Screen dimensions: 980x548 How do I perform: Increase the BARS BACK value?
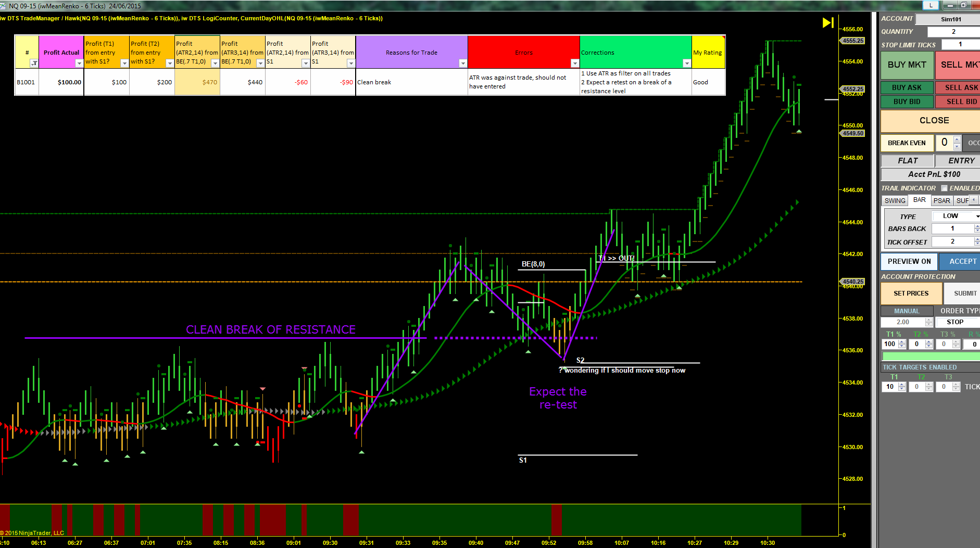tap(977, 226)
